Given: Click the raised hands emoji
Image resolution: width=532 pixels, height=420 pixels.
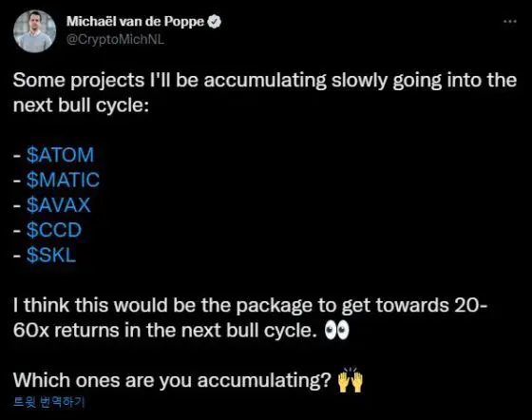Looking at the screenshot, I should pyautogui.click(x=351, y=380).
